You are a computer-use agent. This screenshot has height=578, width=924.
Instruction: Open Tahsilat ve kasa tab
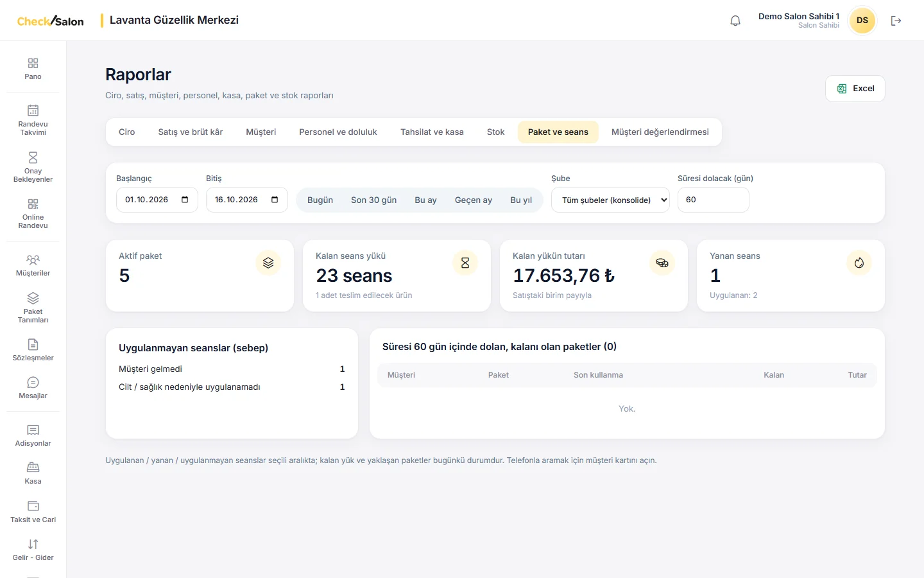[432, 132]
